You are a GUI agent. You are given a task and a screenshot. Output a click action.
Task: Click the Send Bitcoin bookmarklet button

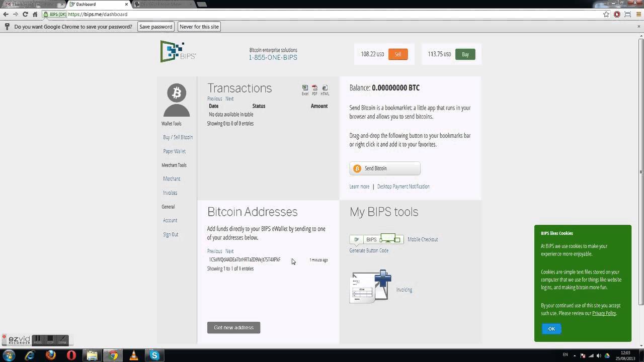385,168
